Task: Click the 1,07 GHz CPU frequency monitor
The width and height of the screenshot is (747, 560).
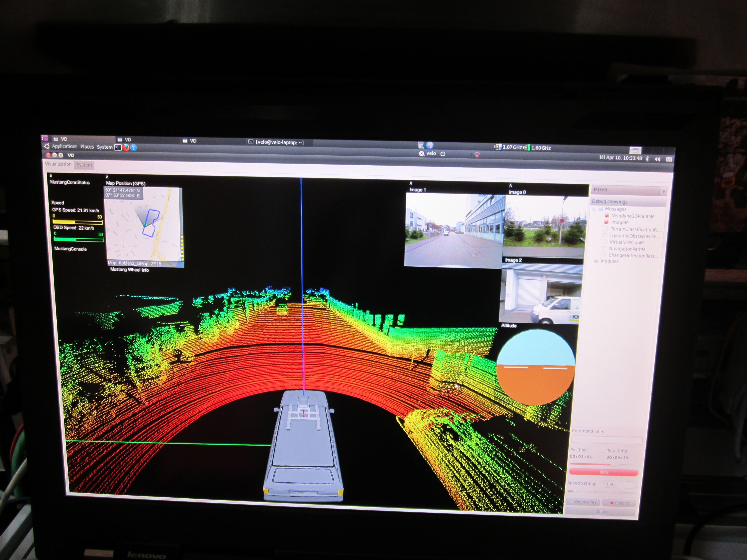Action: point(509,147)
